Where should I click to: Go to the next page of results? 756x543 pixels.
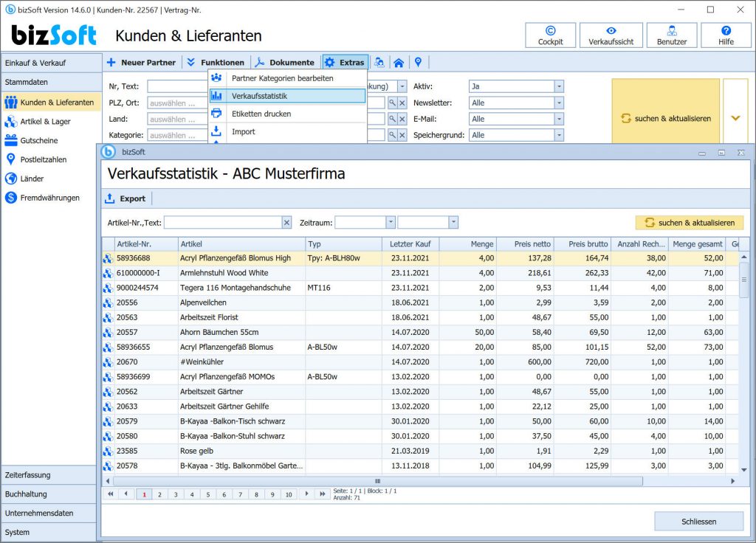pos(306,494)
